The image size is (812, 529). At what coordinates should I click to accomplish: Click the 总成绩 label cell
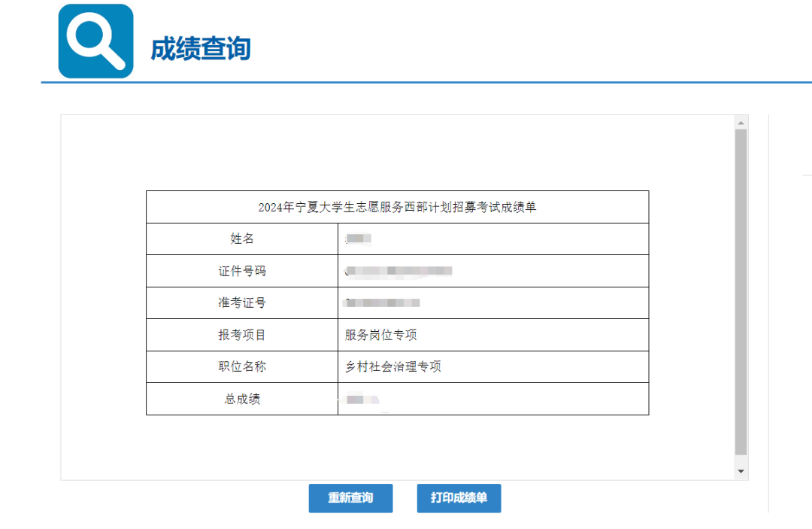pos(242,399)
